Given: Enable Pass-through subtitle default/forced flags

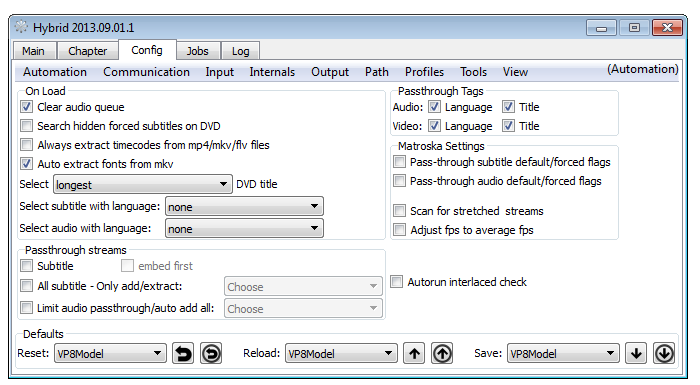Looking at the screenshot, I should point(399,162).
